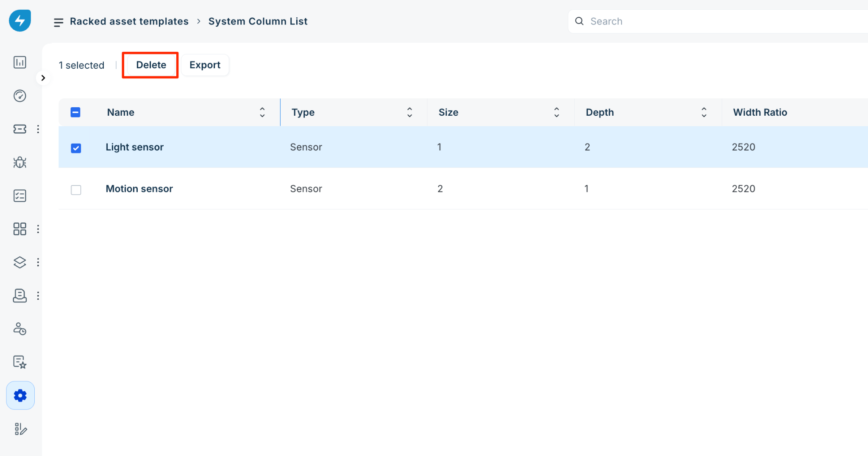Screen dimensions: 868x456
Task: Select the blue settings gear icon
Action: point(20,395)
